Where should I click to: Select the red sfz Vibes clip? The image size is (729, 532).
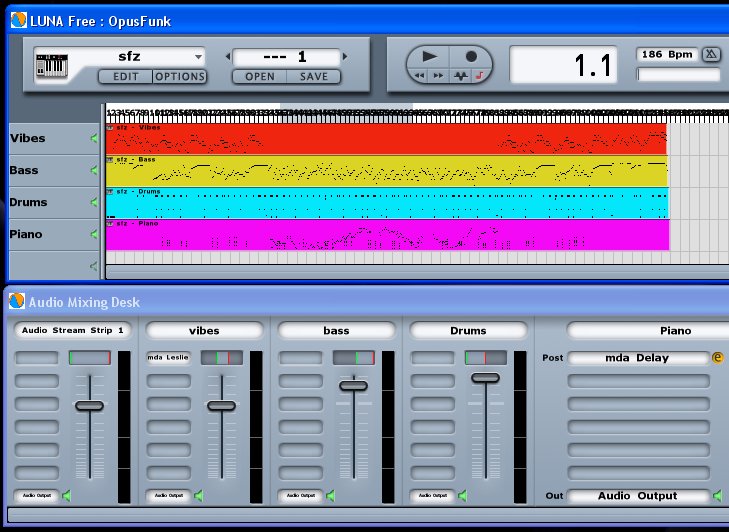click(386, 139)
